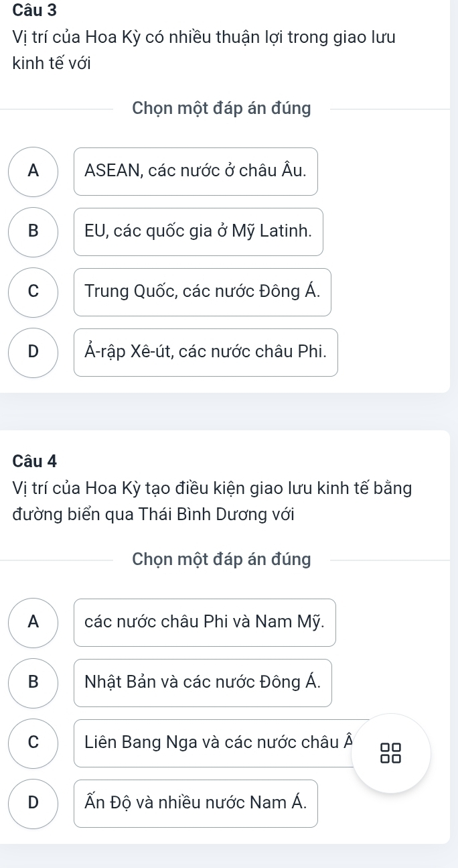This screenshot has width=458, height=868.
Task: Select circle B for Câu 3
Action: coord(33,232)
